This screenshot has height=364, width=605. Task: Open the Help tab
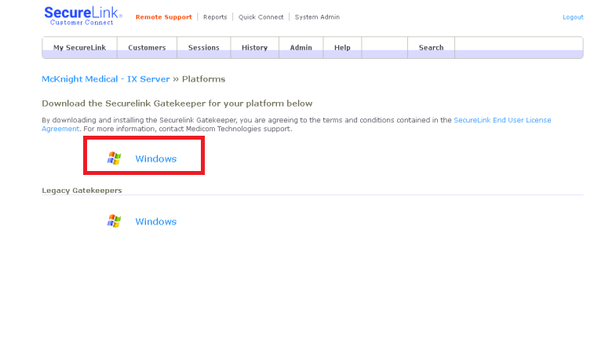[x=342, y=47]
